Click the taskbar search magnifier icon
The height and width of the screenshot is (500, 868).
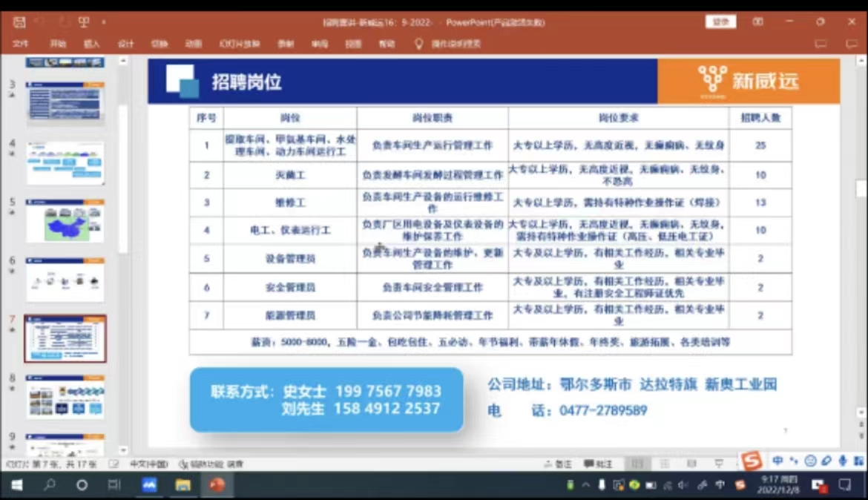[49, 486]
